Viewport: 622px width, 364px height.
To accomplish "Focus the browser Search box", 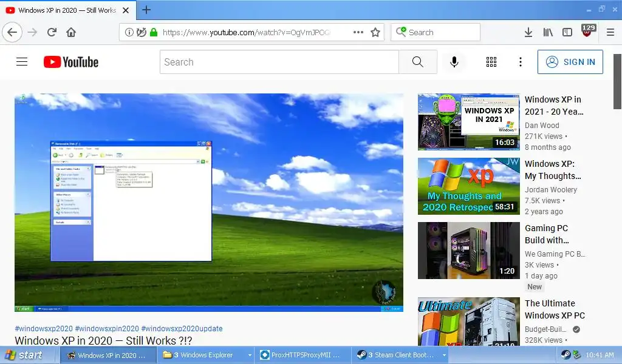I will pyautogui.click(x=436, y=32).
